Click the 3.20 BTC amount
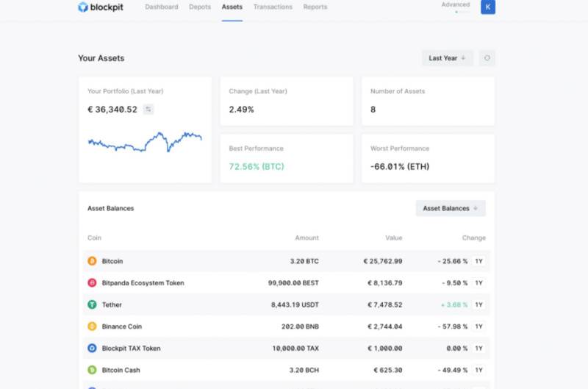 coord(304,261)
